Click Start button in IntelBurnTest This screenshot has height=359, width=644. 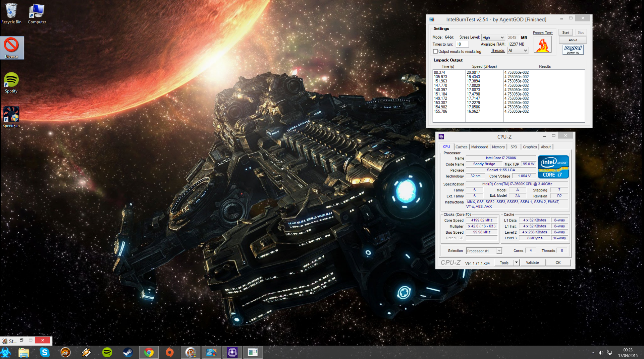click(566, 33)
